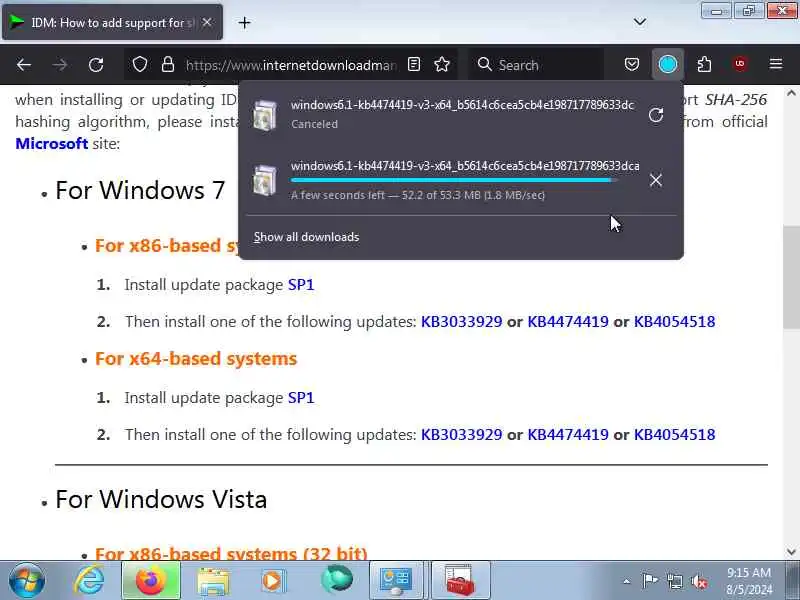Open KB4474419 link under x64-based systems
The width and height of the screenshot is (800, 600).
click(x=568, y=435)
